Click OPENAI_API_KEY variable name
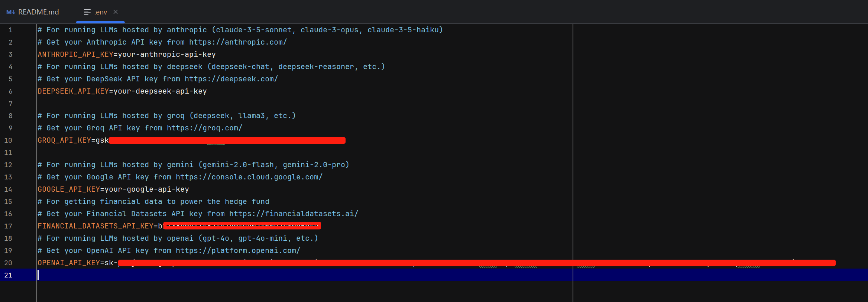Image resolution: width=868 pixels, height=302 pixels. coord(69,263)
